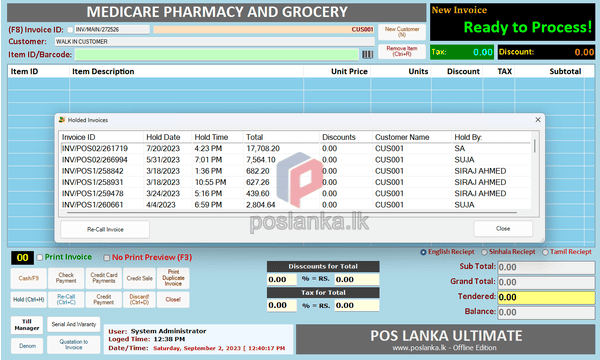Click the Item Description column header
Viewport: 600px width, 360px height.
click(186, 72)
